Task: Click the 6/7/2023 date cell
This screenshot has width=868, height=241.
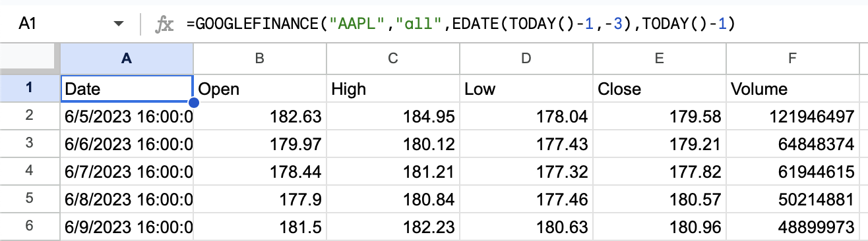Action: click(127, 172)
